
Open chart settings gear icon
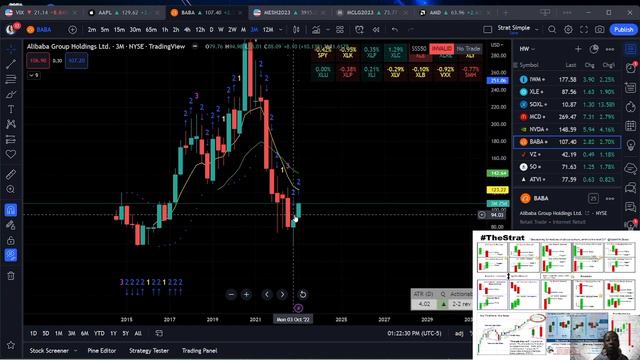pos(568,29)
